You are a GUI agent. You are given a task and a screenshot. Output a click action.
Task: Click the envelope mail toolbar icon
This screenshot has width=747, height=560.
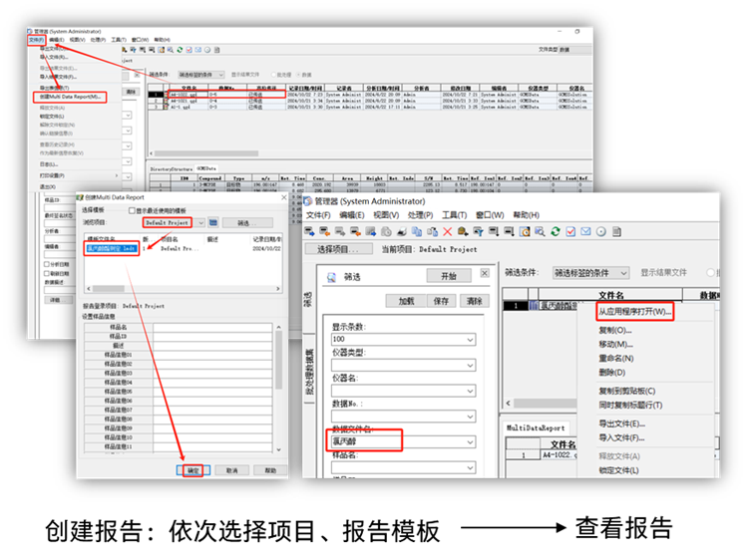(x=585, y=231)
